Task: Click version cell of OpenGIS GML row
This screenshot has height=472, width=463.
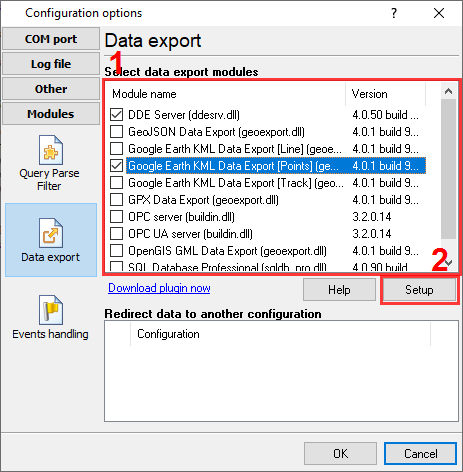Action: 385,251
